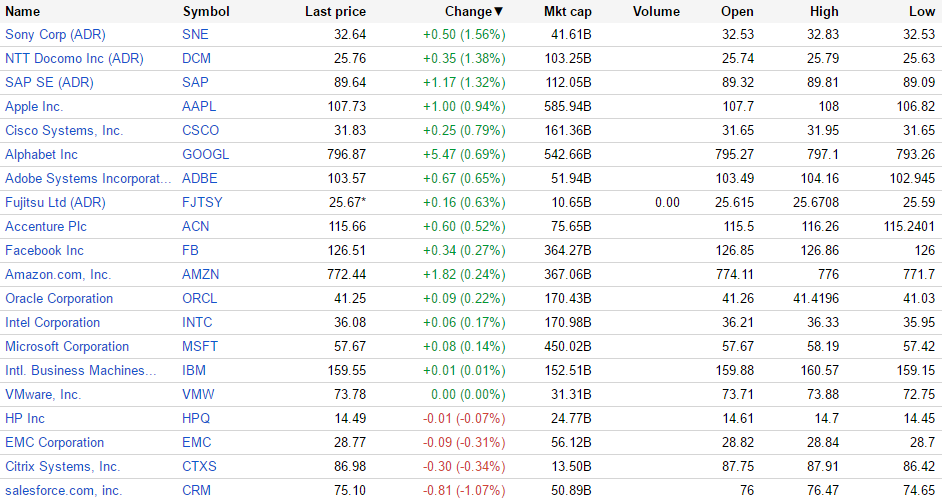Open VMware, Inc. stock page
The height and width of the screenshot is (501, 942).
coord(43,394)
